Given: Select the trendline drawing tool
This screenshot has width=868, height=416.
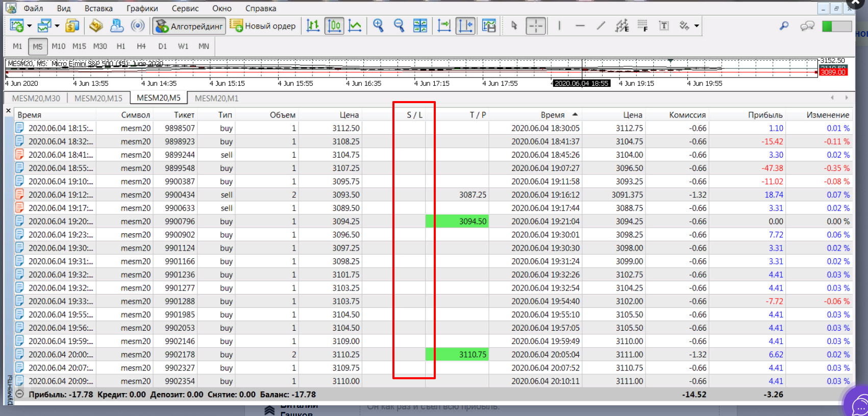Looking at the screenshot, I should coord(601,26).
